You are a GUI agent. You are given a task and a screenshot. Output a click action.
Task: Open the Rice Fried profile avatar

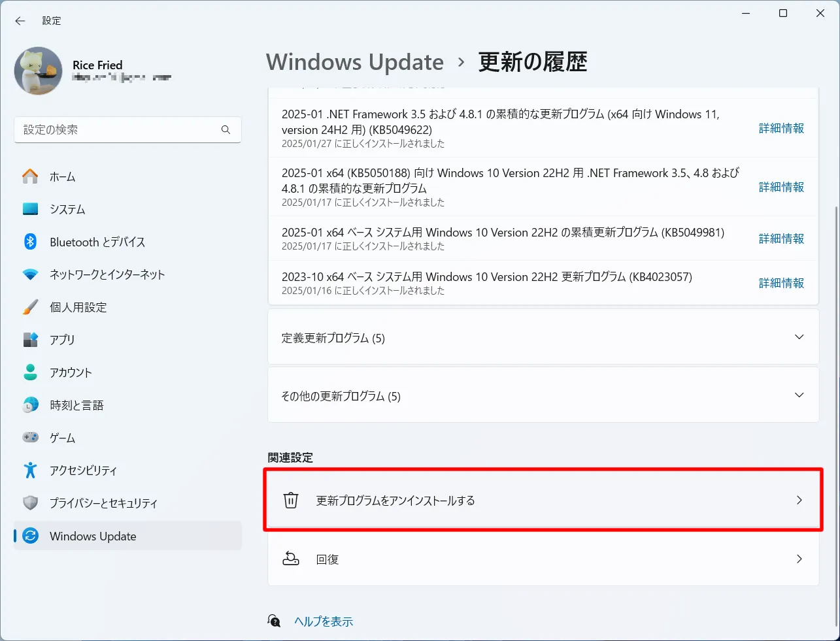(39, 71)
